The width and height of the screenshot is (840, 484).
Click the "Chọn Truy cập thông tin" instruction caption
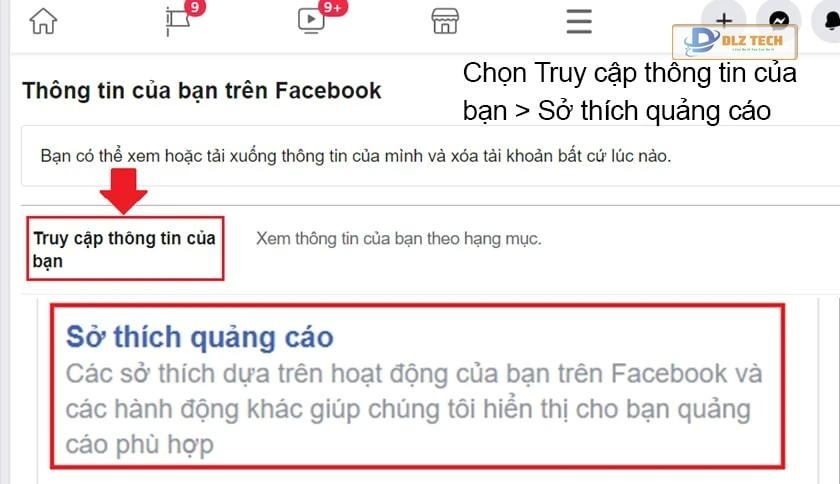point(629,73)
